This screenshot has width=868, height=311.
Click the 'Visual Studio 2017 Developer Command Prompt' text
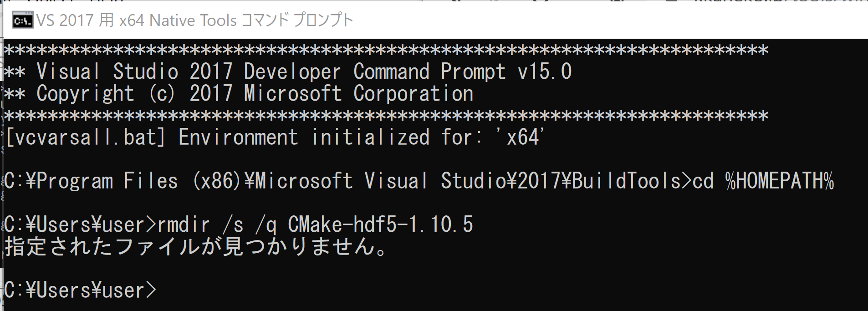pyautogui.click(x=271, y=72)
